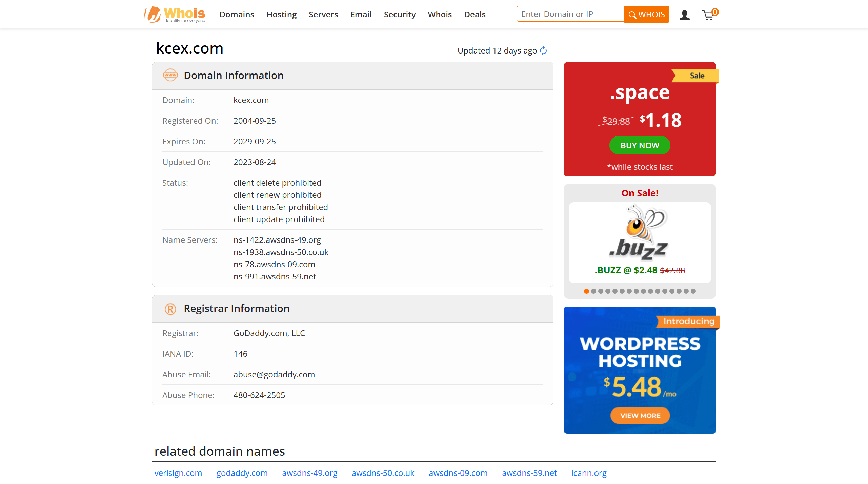Open verisign.com related domain link
Screen dimensions: 868x484
click(178, 473)
